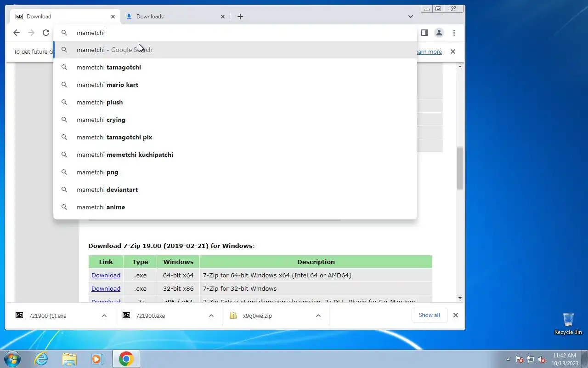
Task: Click the Learn more link
Action: (429, 52)
